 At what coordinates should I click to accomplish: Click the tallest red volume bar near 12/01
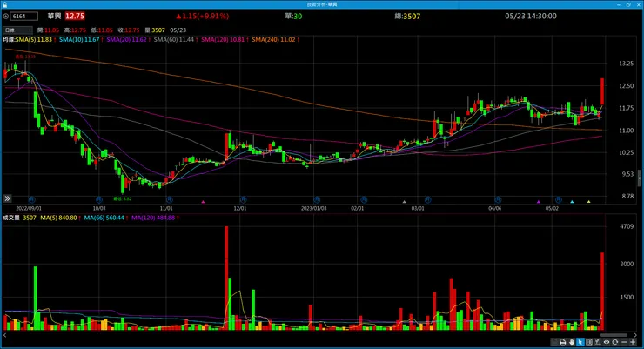pos(226,278)
